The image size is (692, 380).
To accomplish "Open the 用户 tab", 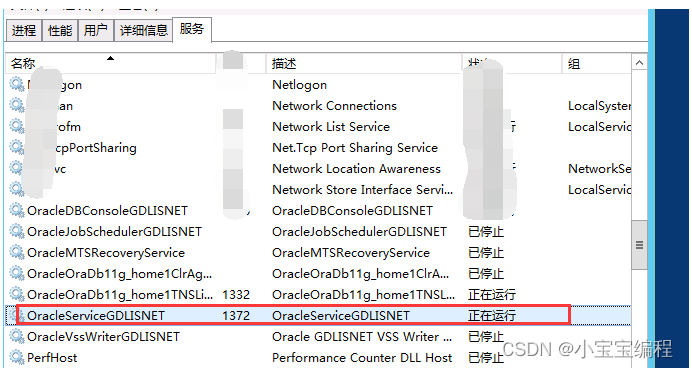I will coord(96,30).
